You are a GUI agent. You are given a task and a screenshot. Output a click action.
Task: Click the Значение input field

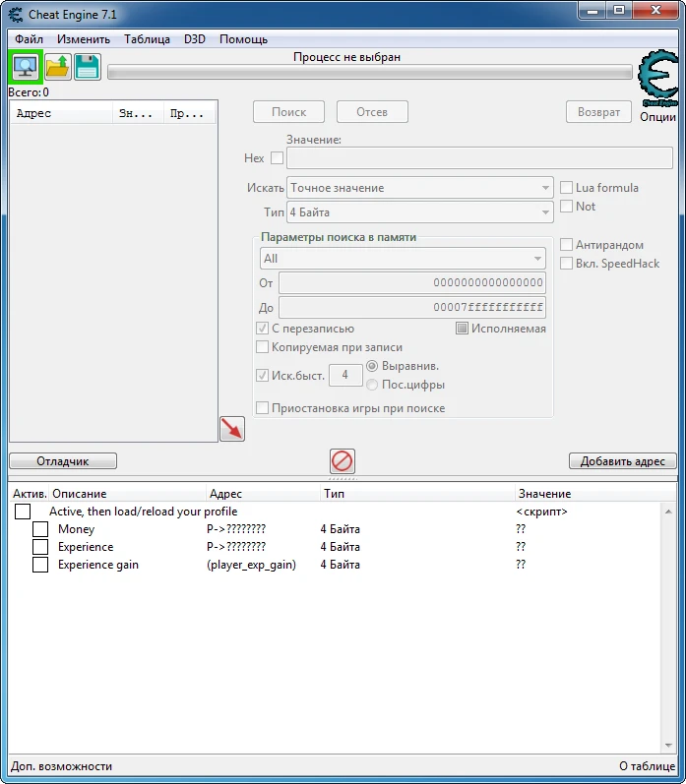pos(480,158)
